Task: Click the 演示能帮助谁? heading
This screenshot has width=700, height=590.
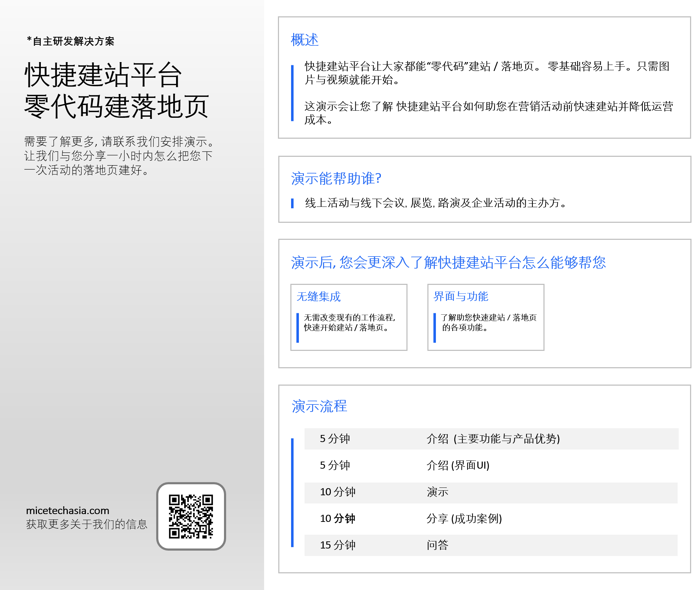Action: [x=336, y=178]
